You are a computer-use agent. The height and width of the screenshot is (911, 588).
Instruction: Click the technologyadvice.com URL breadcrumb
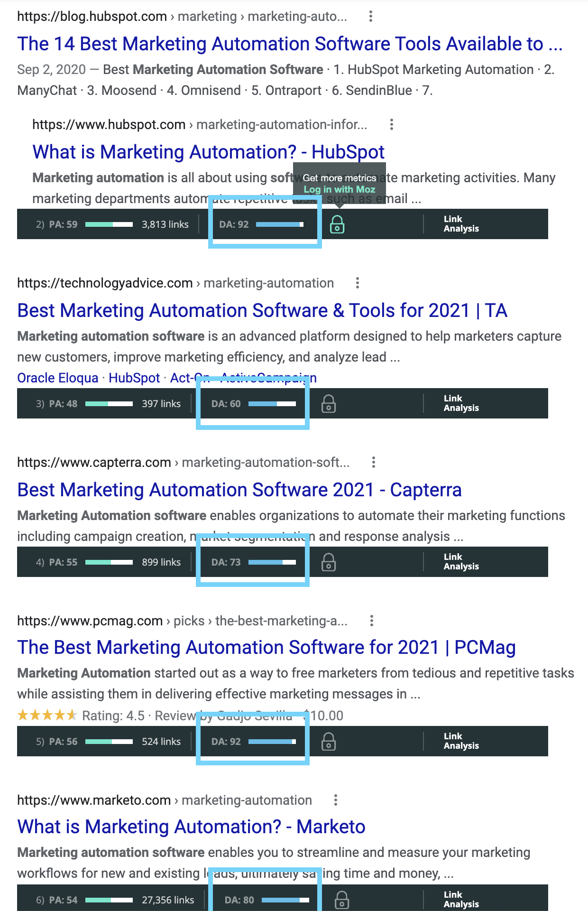[175, 283]
